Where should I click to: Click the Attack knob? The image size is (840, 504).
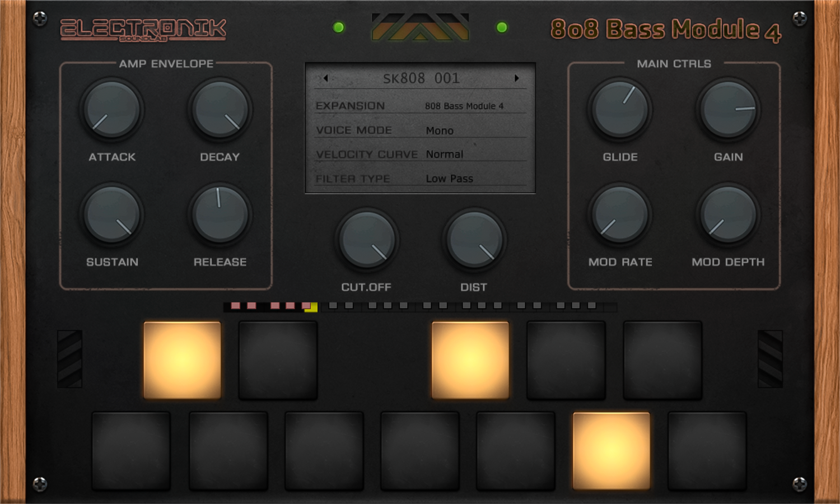(112, 109)
